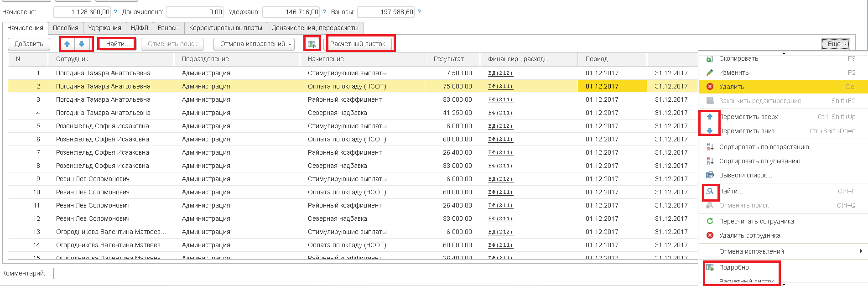Click the Расчетный листок toolbar button
Screen dimensions: 868x286
coord(358,44)
